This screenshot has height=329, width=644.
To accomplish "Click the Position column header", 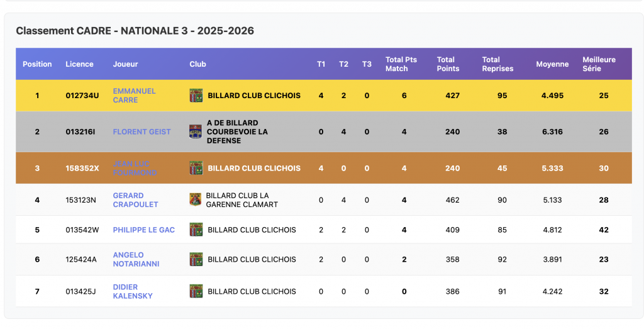I will 37,64.
